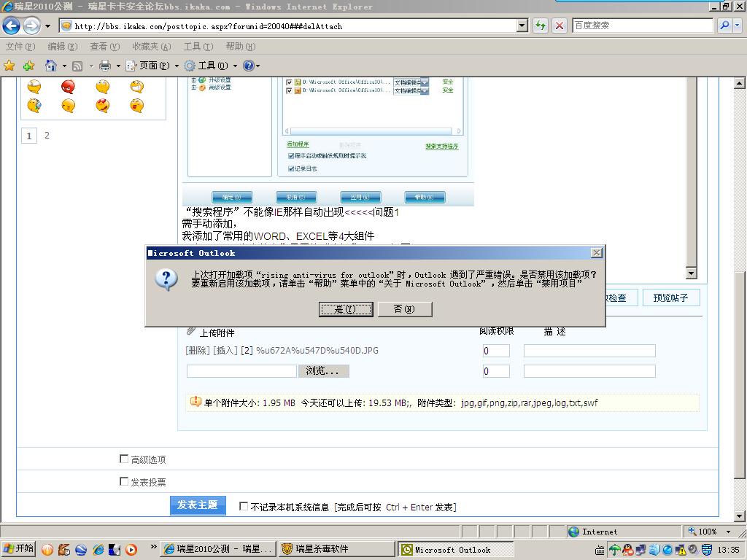Screen dimensions: 747x560
Task: Open the 编辑(E) menu
Action: pyautogui.click(x=63, y=47)
